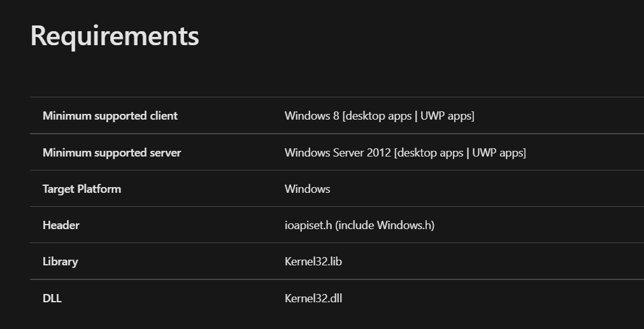Click 'UWP apps' in the client row
The image size is (644, 329).
point(446,116)
